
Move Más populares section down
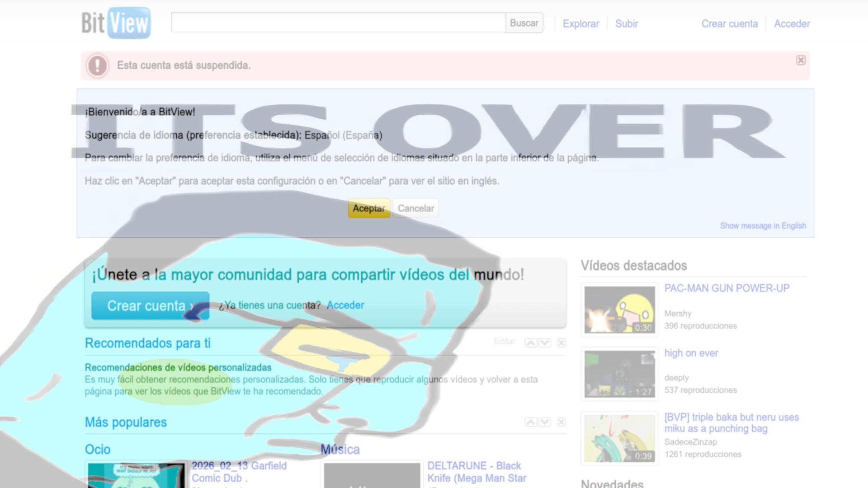[545, 422]
